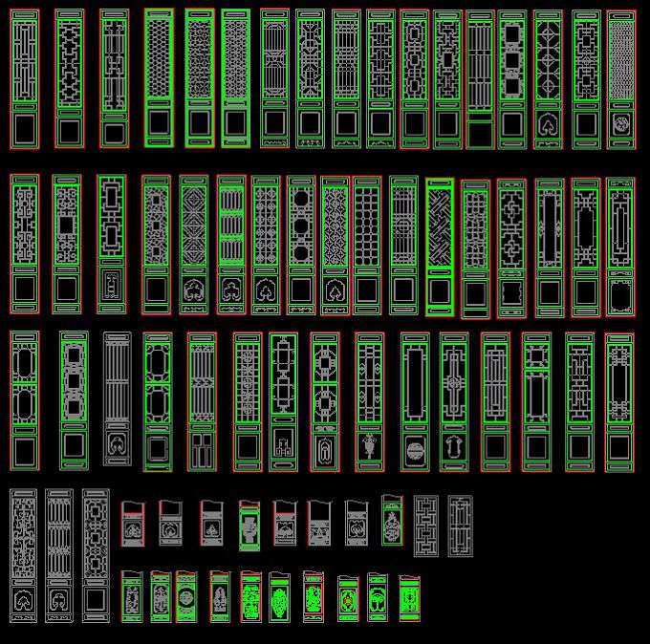The height and width of the screenshot is (644, 650).
Task: Select the last door panel in second row
Action: (x=620, y=245)
